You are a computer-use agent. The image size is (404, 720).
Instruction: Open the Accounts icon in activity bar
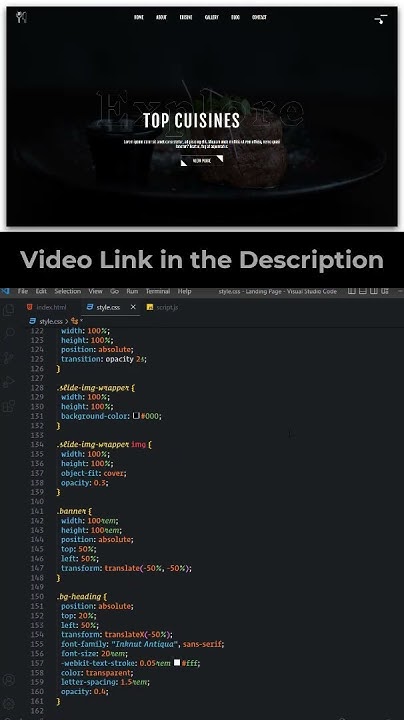[x=9, y=680]
